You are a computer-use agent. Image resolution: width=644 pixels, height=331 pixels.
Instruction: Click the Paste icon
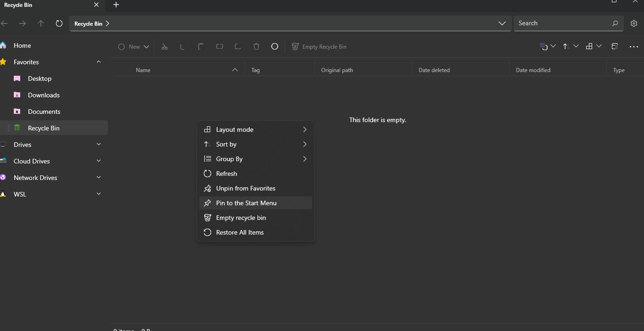[x=201, y=46]
